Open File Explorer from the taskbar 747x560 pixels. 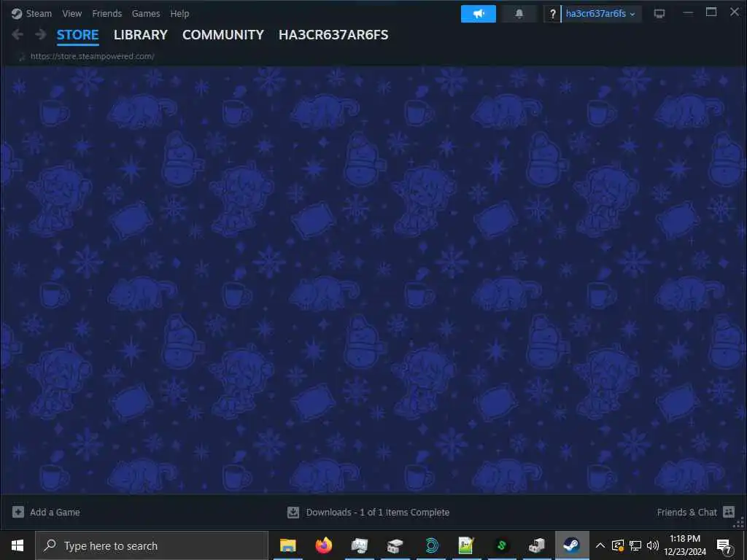coord(287,545)
